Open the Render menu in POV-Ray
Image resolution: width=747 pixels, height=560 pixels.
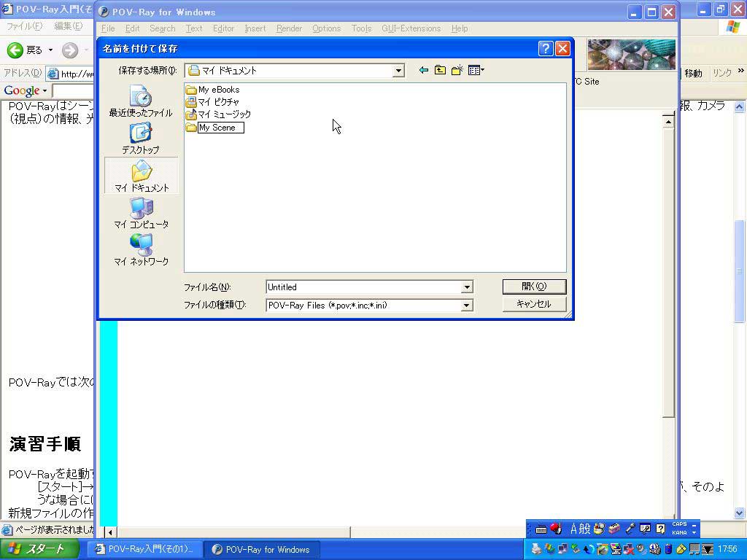point(289,28)
